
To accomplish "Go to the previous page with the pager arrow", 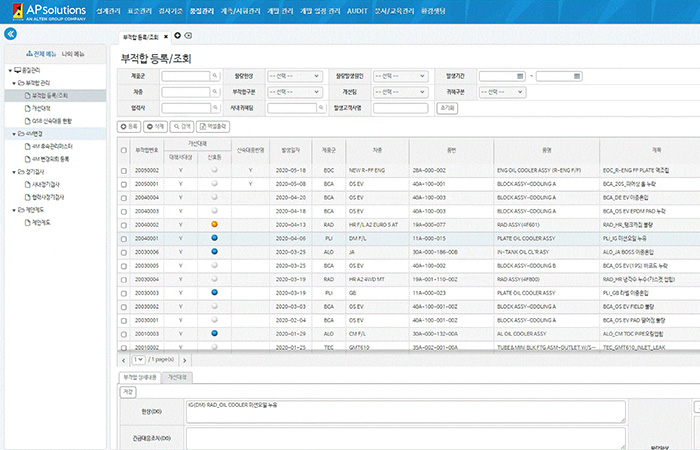I will [x=124, y=360].
